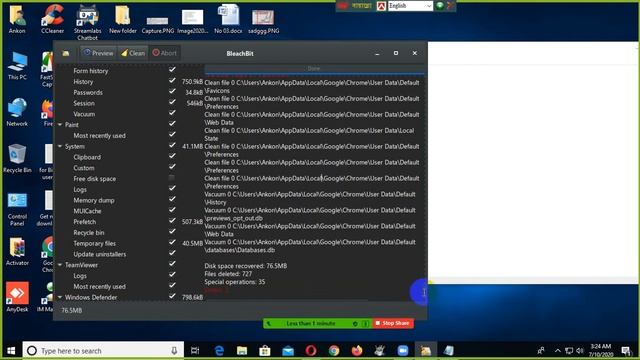
Task: Select the Recycle bin cleaner option
Action: tap(89, 233)
